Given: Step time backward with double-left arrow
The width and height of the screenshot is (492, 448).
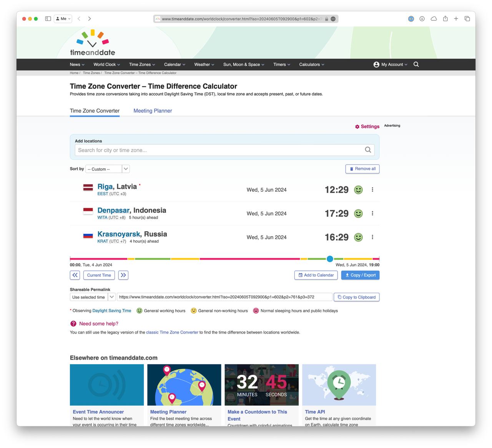Looking at the screenshot, I should point(75,275).
